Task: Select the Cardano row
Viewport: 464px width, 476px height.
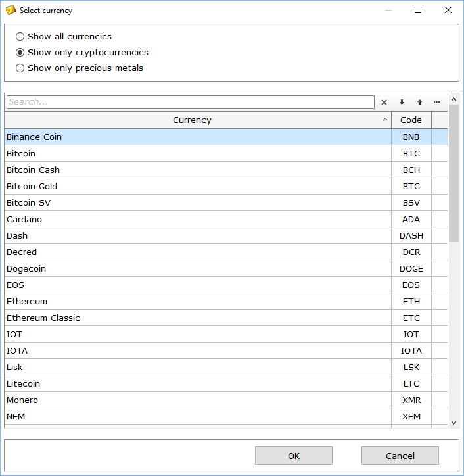Action: 226,219
